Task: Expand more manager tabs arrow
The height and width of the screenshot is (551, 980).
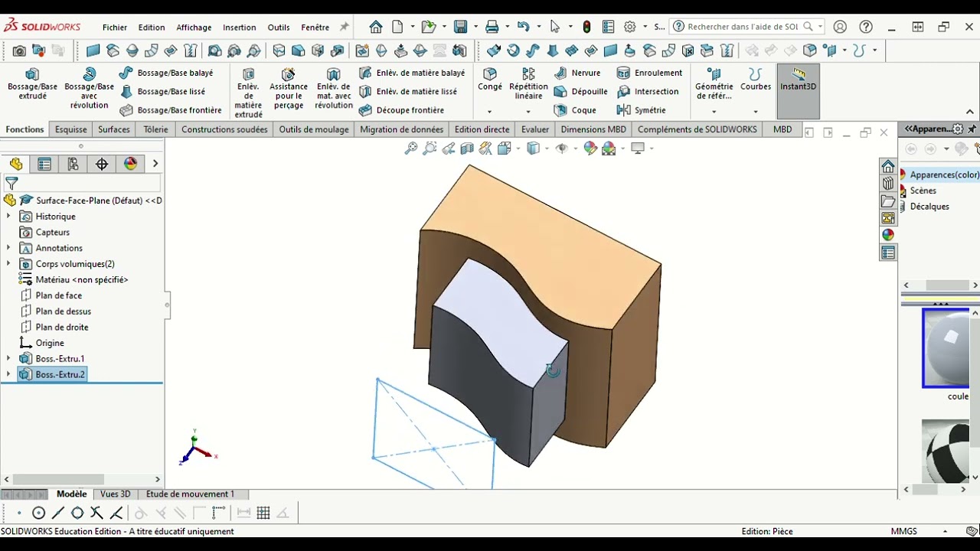Action: (x=155, y=164)
